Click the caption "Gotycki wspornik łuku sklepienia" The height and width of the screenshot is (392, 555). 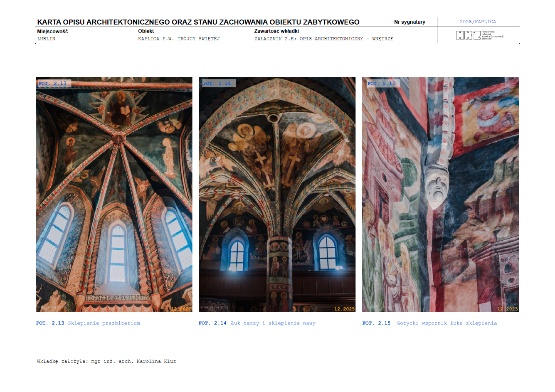coord(447,323)
